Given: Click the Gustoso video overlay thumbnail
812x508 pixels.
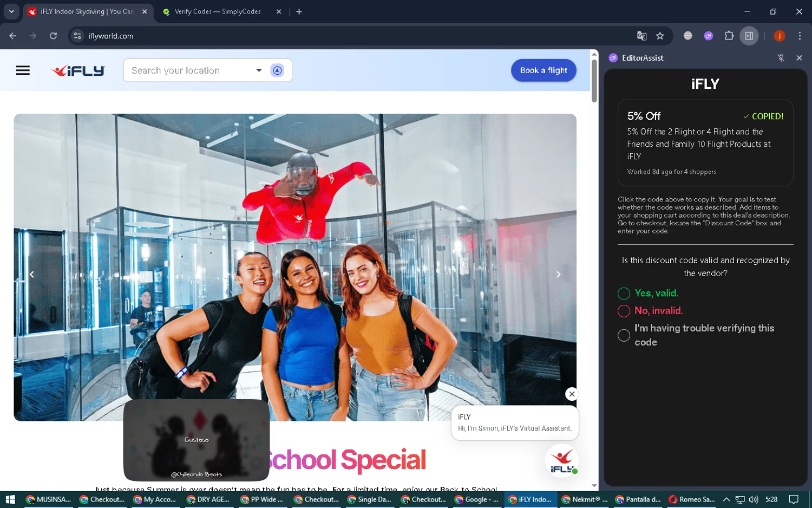Looking at the screenshot, I should 197,440.
